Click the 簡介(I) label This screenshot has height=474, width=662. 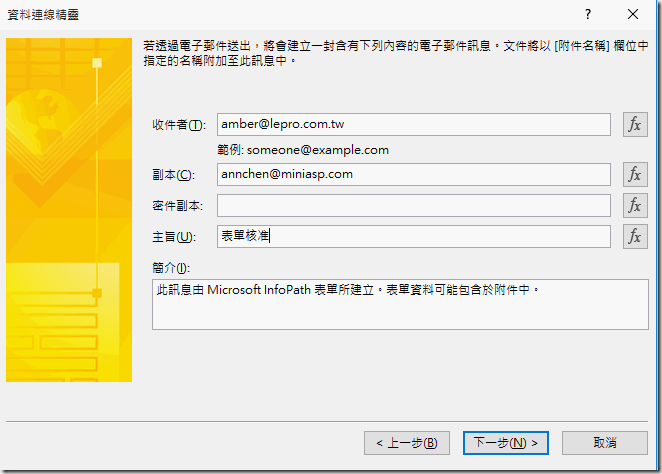click(x=171, y=267)
